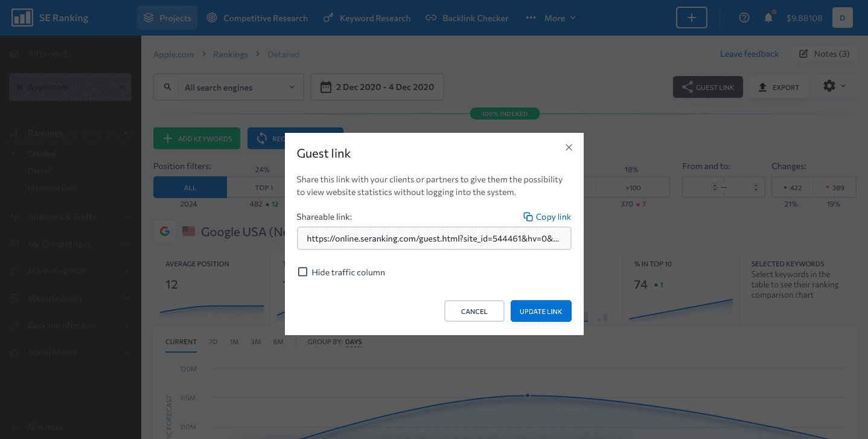
Task: Click the Google search engine icon
Action: [x=164, y=231]
